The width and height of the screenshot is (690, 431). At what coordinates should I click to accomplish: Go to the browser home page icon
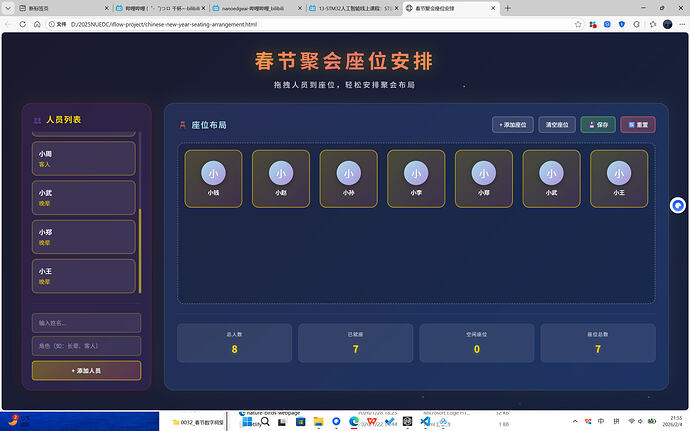click(37, 24)
